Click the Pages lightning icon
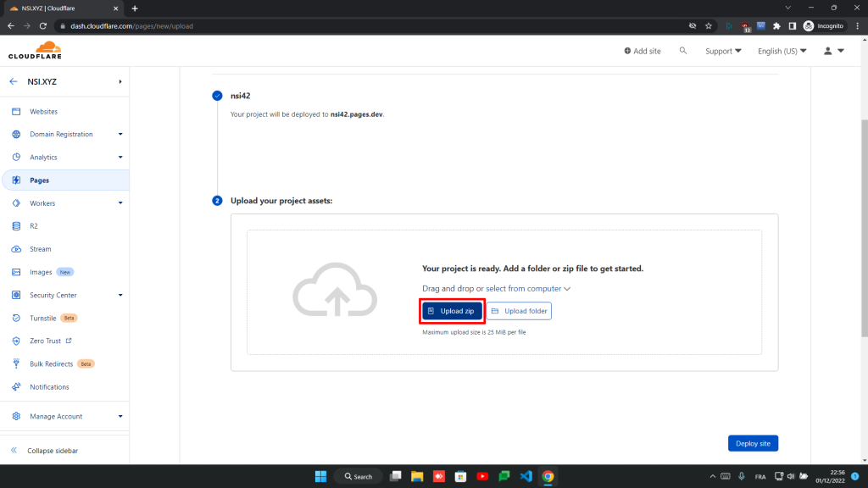This screenshot has width=868, height=488. pyautogui.click(x=16, y=180)
